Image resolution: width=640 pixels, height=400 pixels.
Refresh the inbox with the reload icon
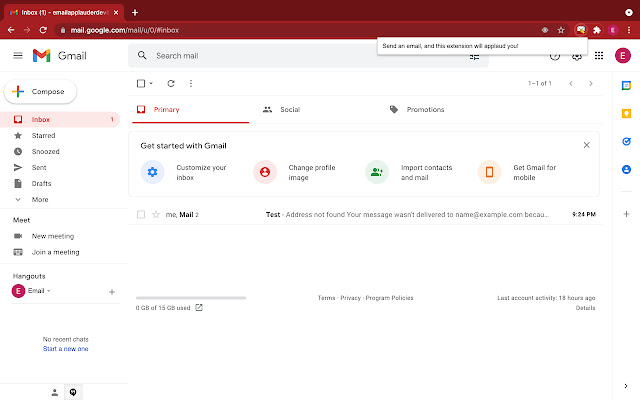click(171, 83)
